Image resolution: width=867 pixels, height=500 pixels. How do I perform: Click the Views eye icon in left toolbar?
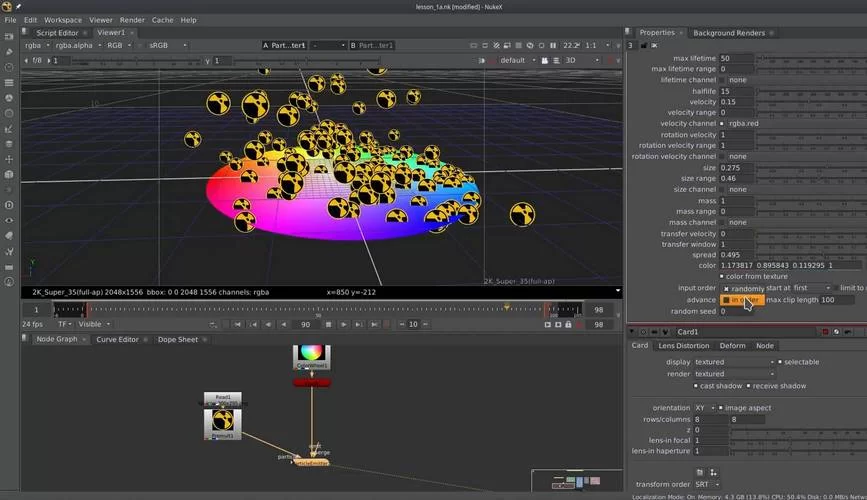coord(9,221)
